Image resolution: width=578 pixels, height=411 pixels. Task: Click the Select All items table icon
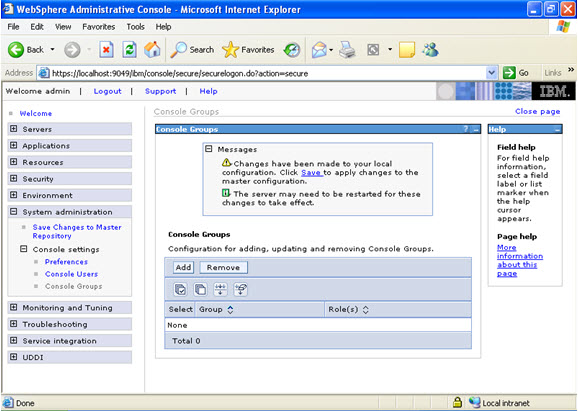(x=181, y=289)
